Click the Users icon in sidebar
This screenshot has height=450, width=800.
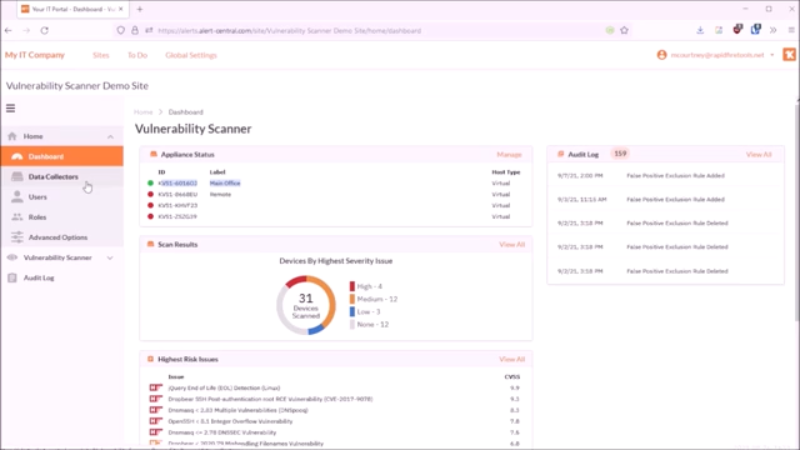[x=16, y=197]
